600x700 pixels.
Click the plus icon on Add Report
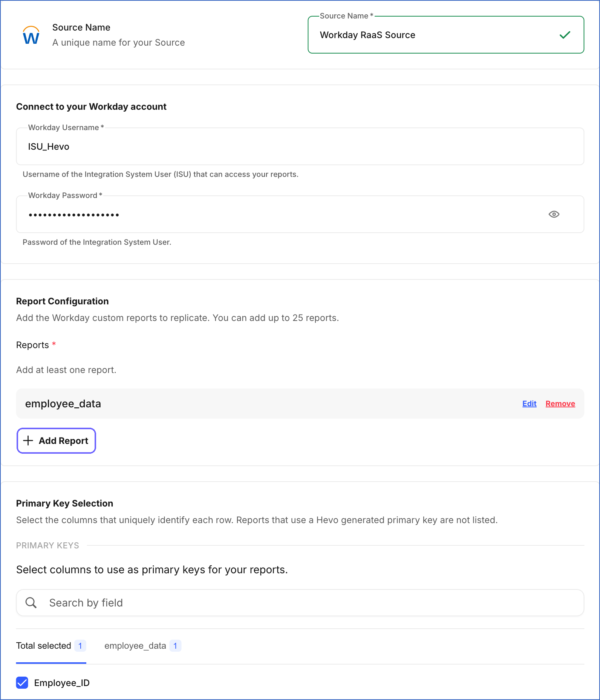point(28,441)
